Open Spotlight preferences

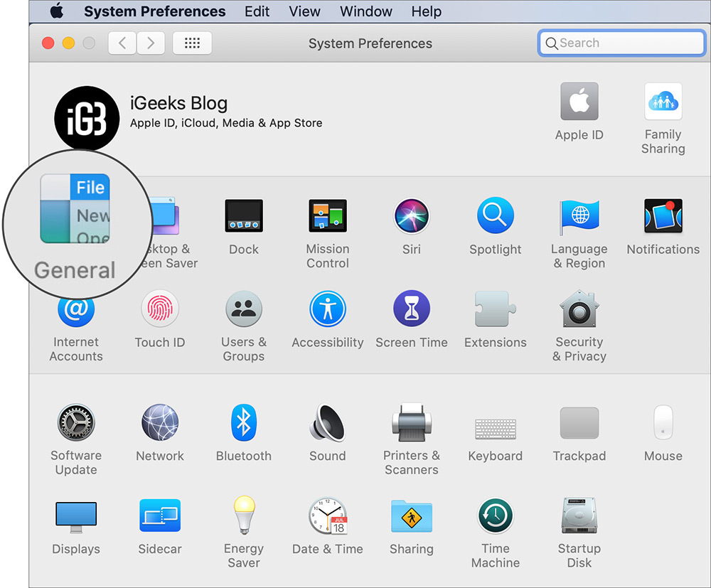click(496, 216)
